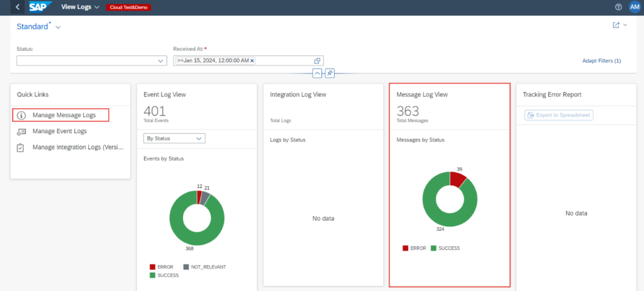Click the Message Log View card header
Screen dimensions: 644x291
421,94
